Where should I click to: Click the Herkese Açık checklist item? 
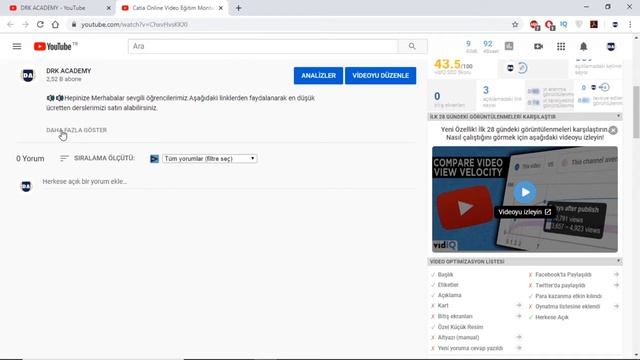(552, 317)
